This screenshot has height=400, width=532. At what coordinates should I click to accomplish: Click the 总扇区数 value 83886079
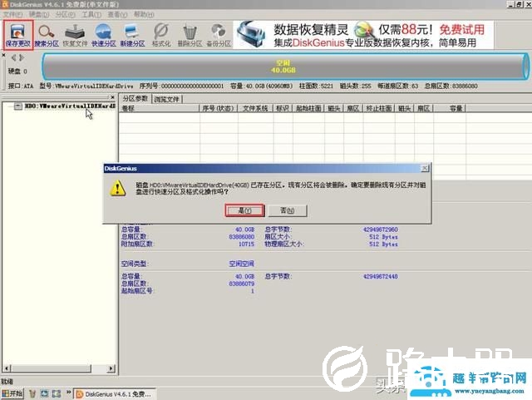tap(242, 284)
